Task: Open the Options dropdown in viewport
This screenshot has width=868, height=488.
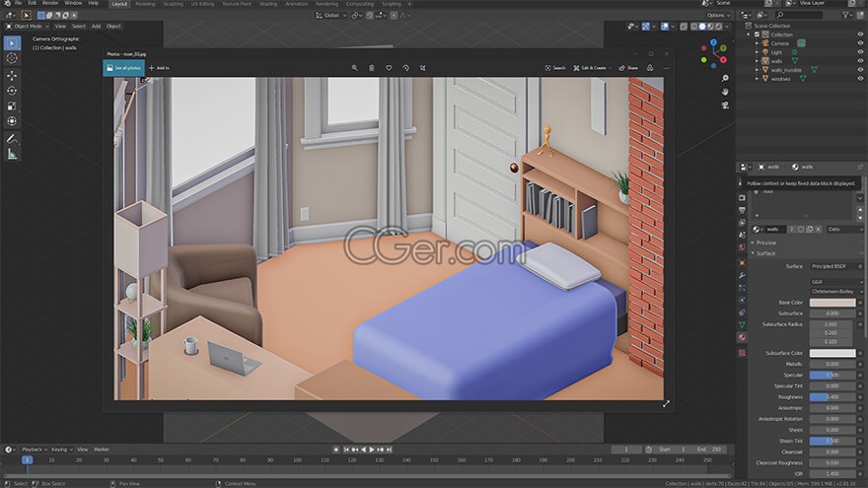Action: point(718,16)
